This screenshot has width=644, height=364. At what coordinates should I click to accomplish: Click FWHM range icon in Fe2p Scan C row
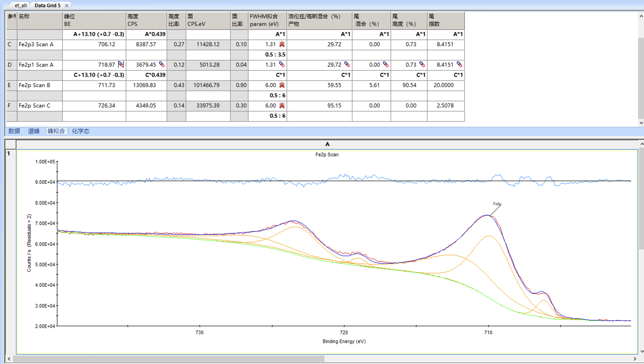[282, 105]
